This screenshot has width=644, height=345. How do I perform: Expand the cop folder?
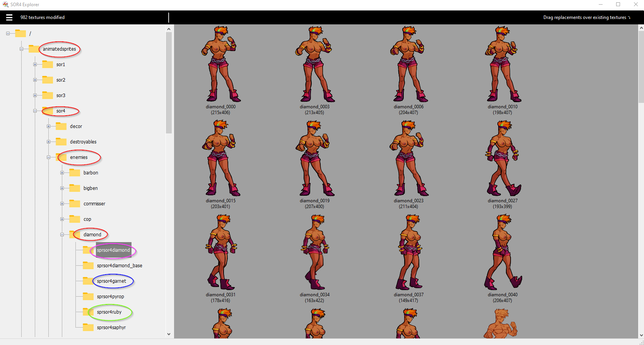(62, 219)
